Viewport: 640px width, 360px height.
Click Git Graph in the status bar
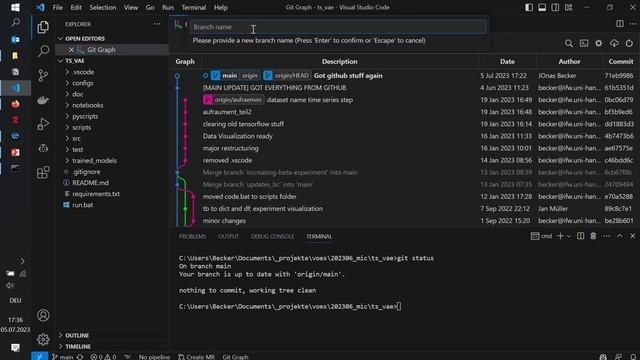236,357
